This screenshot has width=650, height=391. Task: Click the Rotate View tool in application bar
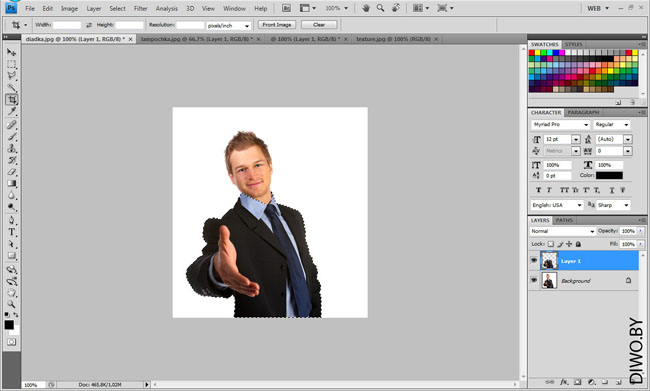click(x=396, y=8)
